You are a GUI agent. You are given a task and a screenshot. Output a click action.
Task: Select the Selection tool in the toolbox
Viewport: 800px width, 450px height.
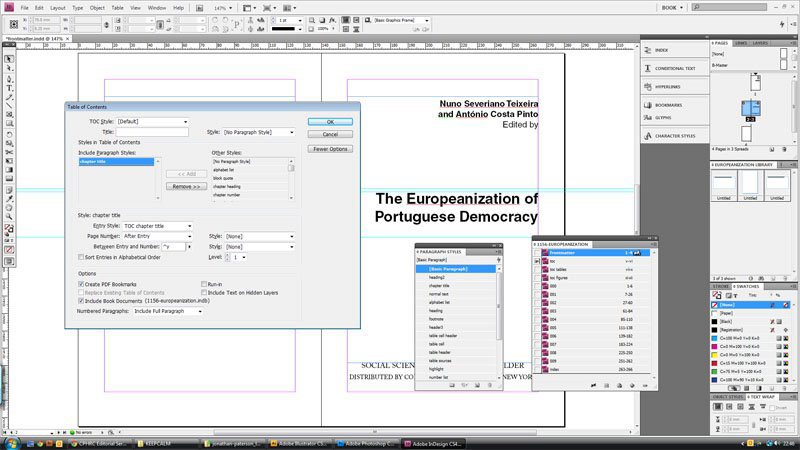[9, 59]
